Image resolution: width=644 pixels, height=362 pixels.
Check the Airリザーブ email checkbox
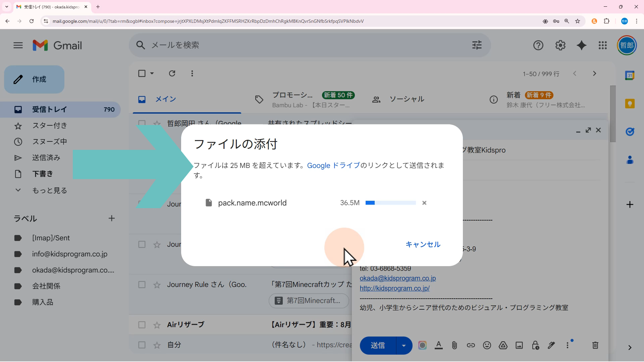click(x=142, y=325)
